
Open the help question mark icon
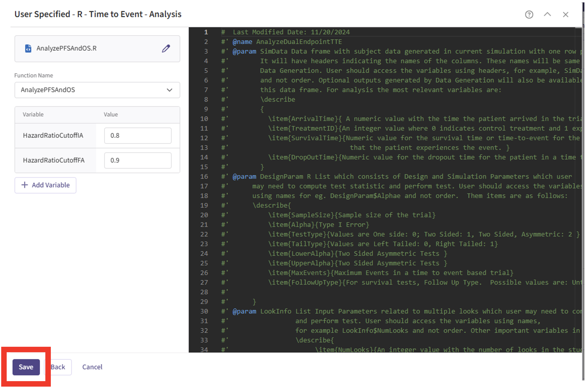[529, 15]
